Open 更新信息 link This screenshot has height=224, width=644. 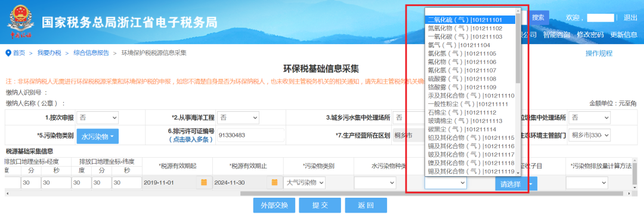coord(624,35)
